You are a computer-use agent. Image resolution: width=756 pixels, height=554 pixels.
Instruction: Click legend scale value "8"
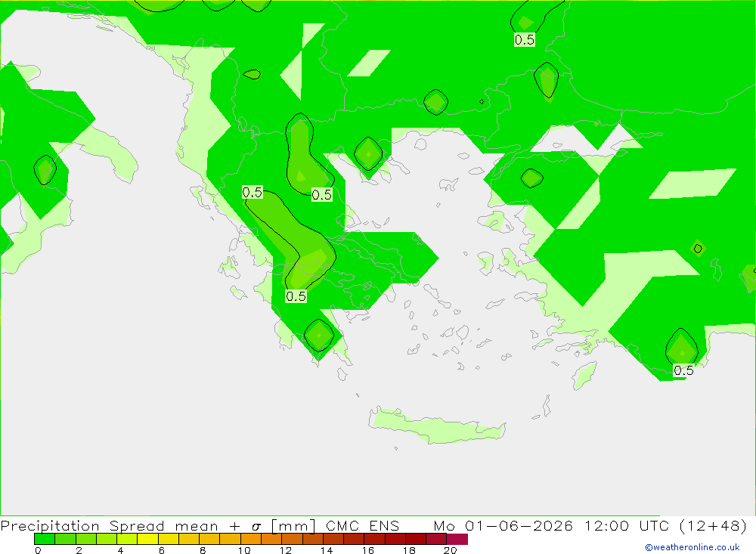pyautogui.click(x=203, y=550)
